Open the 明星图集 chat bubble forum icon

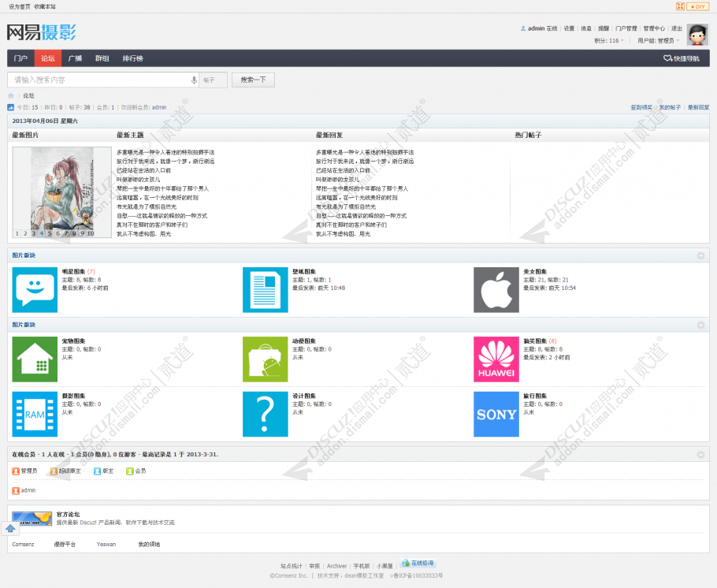point(35,290)
